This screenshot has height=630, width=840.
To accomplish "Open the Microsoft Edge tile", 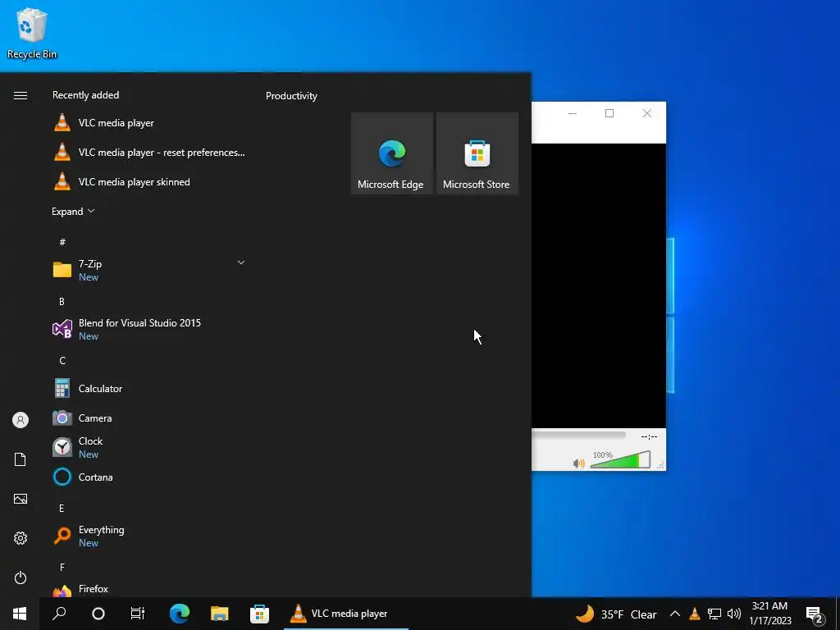I will [391, 153].
